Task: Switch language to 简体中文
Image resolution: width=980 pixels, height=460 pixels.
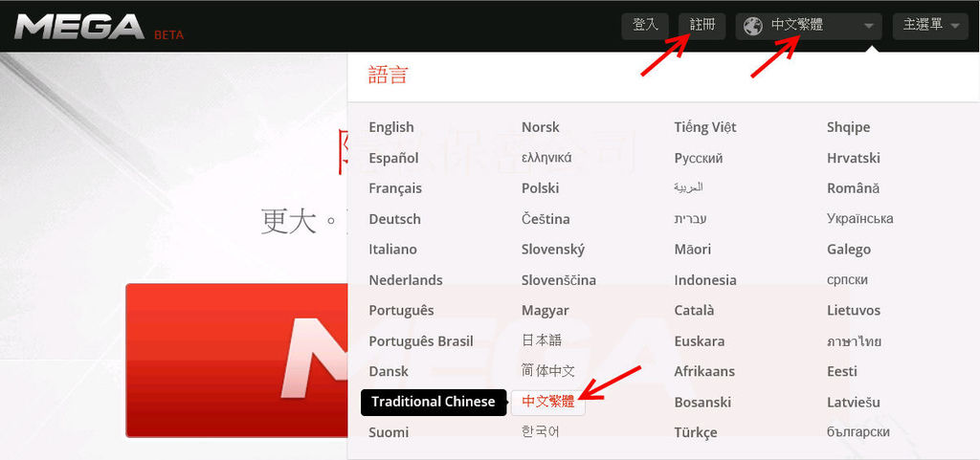Action: 548,371
